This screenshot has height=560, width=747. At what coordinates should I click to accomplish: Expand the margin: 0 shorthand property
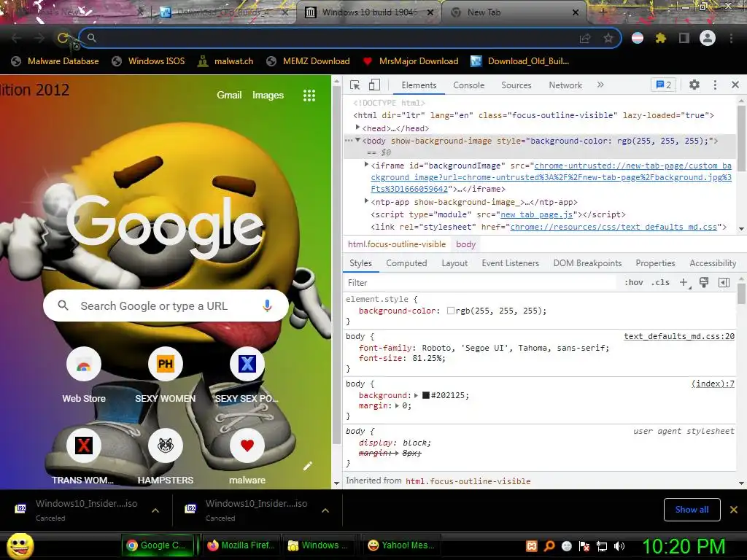[x=397, y=405]
